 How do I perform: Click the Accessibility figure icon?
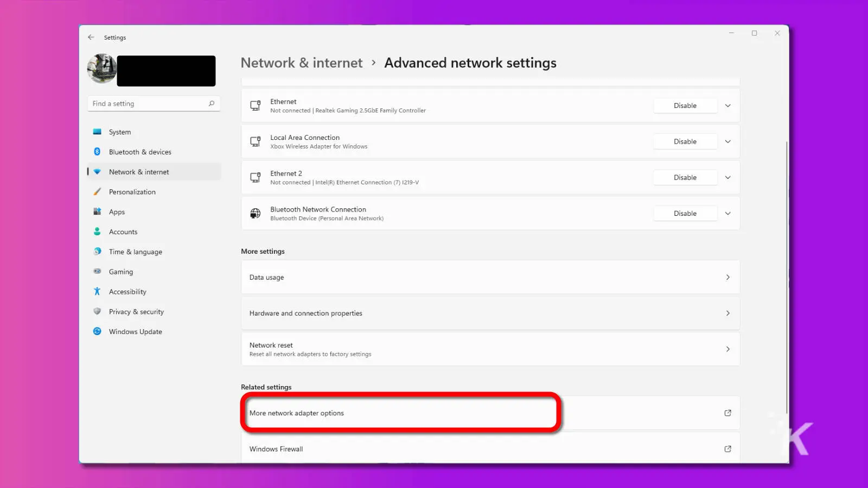coord(97,292)
